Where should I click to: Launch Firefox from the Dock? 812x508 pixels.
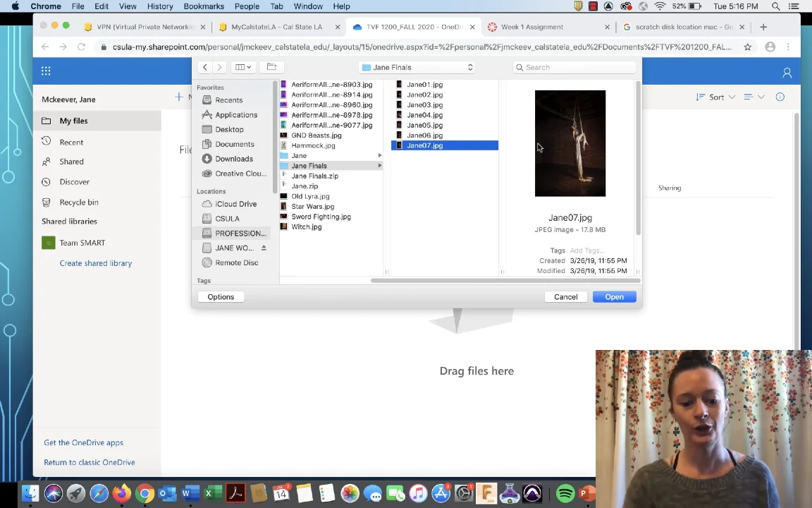(x=122, y=493)
